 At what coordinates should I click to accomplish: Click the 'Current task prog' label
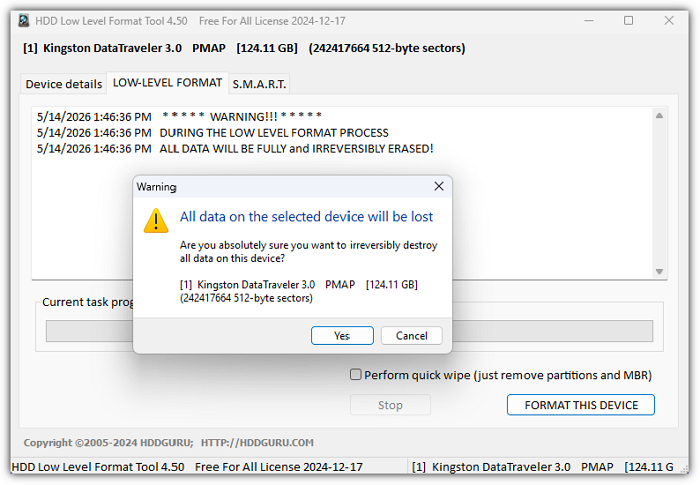click(88, 302)
